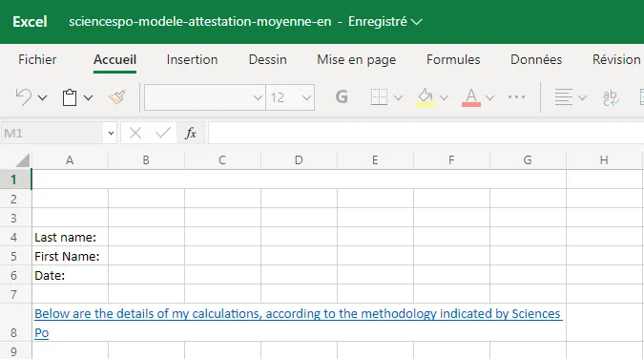Open the Révision tab
Image resolution: width=644 pixels, height=359 pixels.
pyautogui.click(x=616, y=59)
